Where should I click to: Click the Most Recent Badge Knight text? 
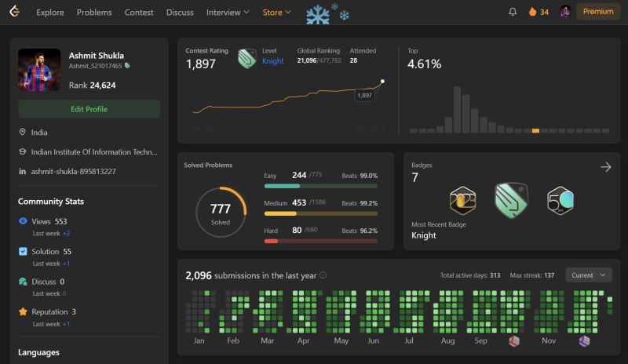(424, 235)
